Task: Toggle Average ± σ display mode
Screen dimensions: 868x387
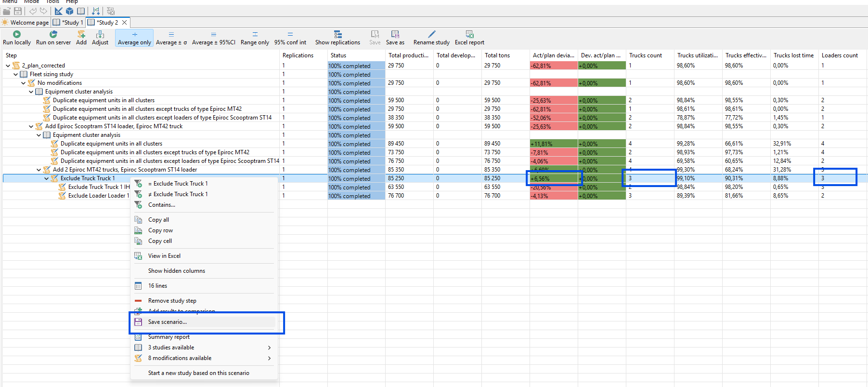Action: coord(171,38)
